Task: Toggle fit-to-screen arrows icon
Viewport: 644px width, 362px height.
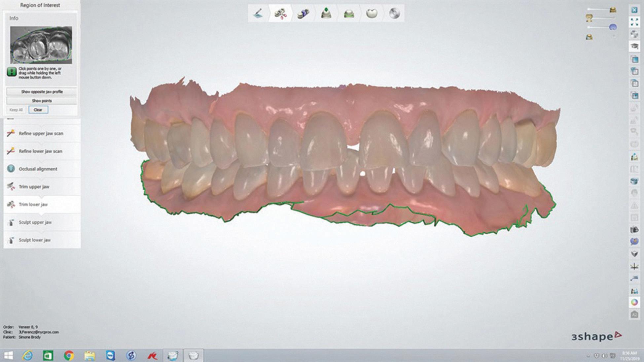Action: 634,22
